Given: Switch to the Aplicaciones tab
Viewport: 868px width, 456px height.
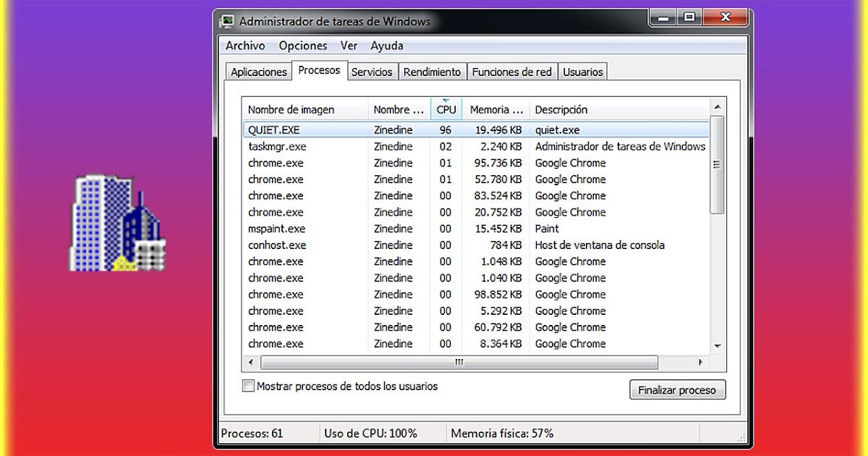Looking at the screenshot, I should (x=258, y=71).
